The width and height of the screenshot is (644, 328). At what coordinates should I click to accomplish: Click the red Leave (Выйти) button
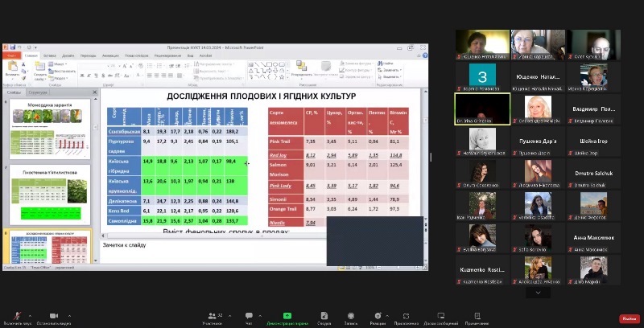point(630,318)
